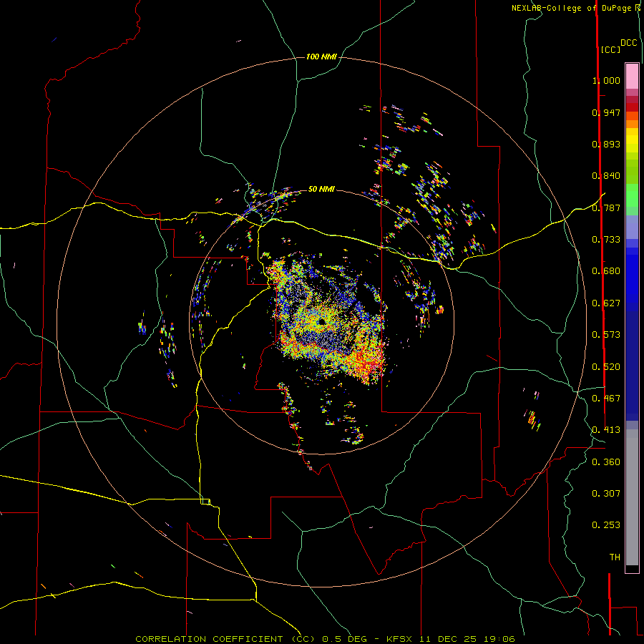Image resolution: width=644 pixels, height=644 pixels.
Task: Click the KFSX station ID in caption
Action: pyautogui.click(x=400, y=639)
